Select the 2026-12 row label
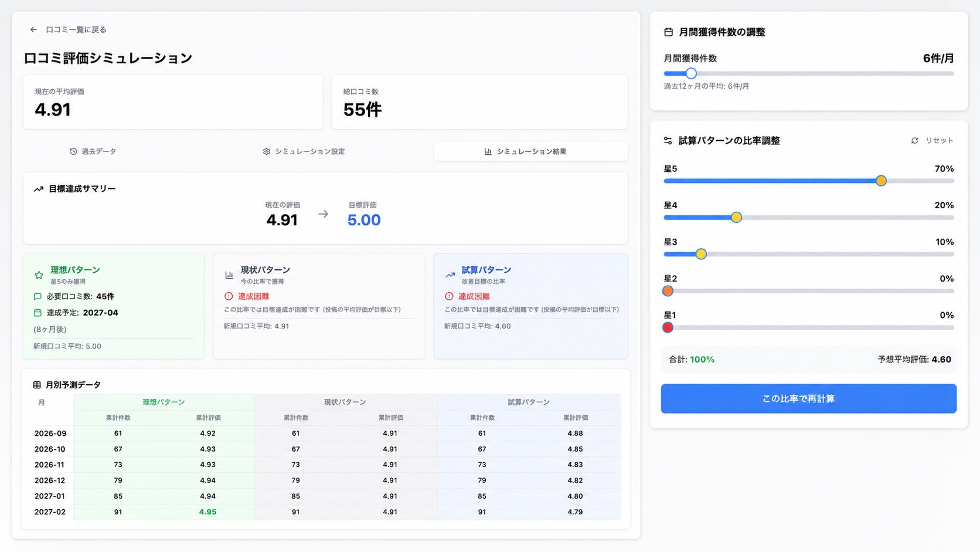Viewport: 980px width, 552px height. pos(50,480)
